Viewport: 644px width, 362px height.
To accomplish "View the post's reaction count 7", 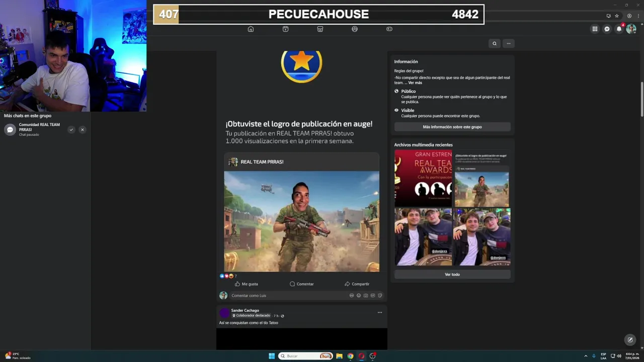I will [x=235, y=276].
